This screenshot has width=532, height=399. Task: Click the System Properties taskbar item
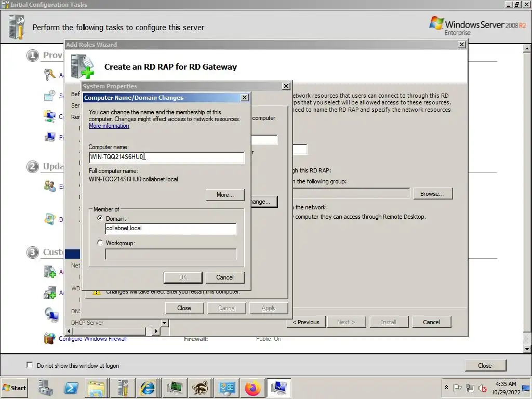pos(278,388)
